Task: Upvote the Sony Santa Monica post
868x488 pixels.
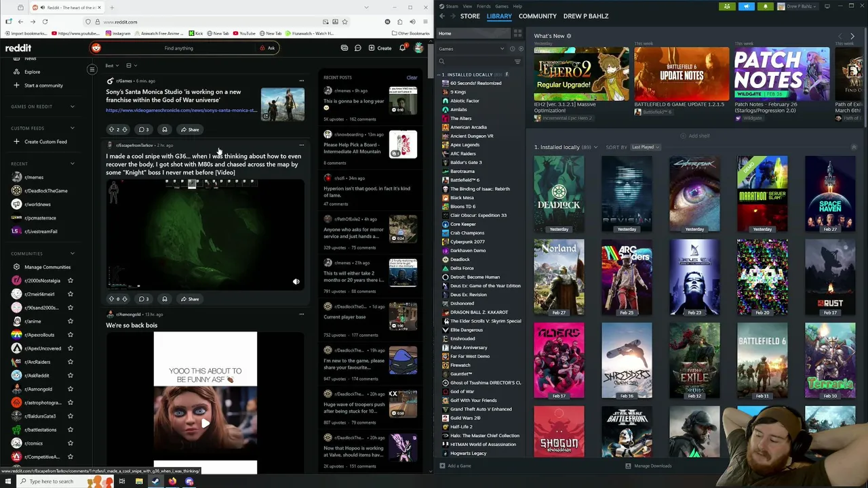Action: (x=111, y=129)
